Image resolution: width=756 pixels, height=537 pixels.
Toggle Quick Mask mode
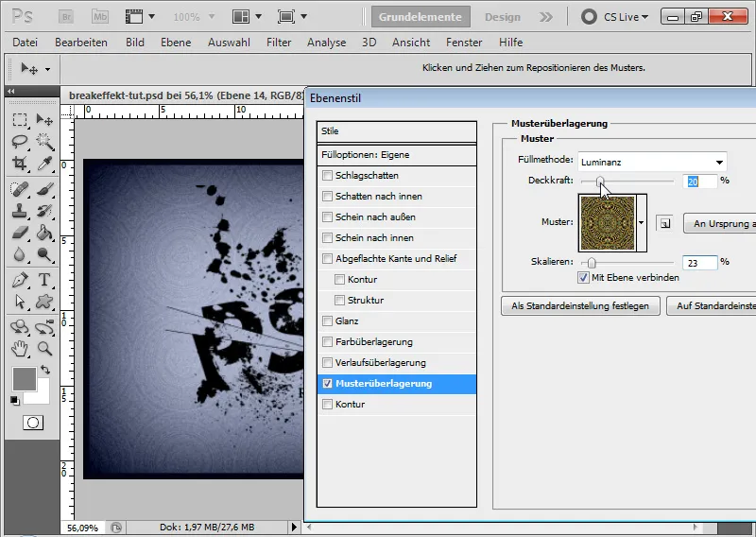pos(33,423)
